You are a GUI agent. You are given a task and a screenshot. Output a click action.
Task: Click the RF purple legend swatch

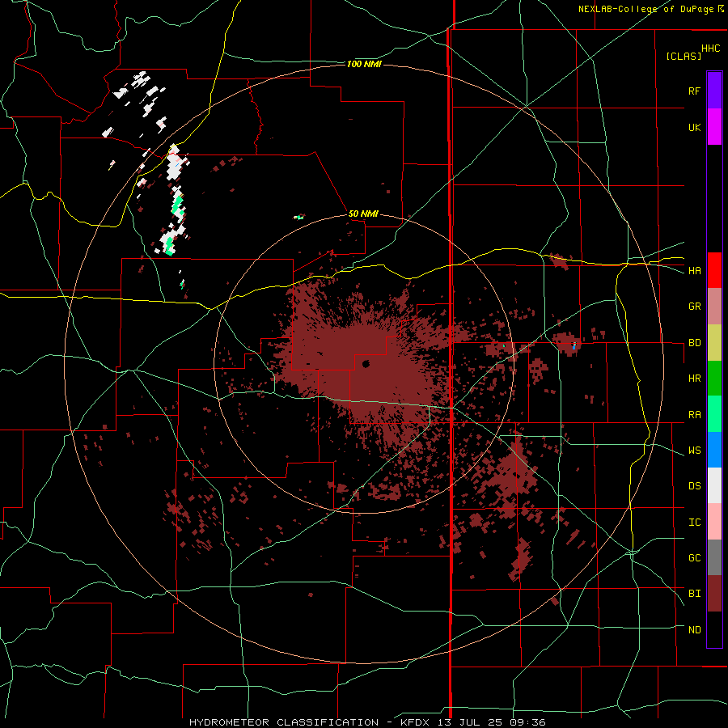[714, 91]
